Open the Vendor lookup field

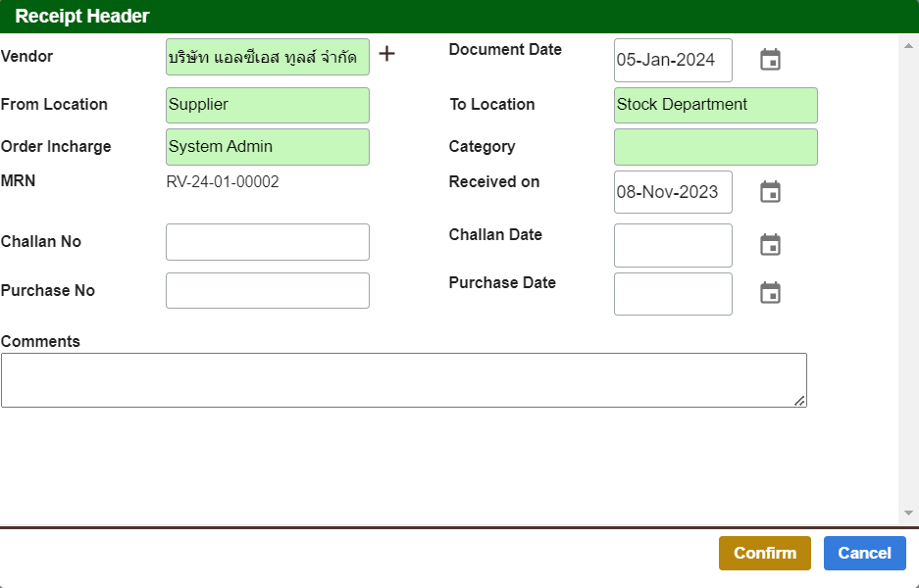(267, 57)
